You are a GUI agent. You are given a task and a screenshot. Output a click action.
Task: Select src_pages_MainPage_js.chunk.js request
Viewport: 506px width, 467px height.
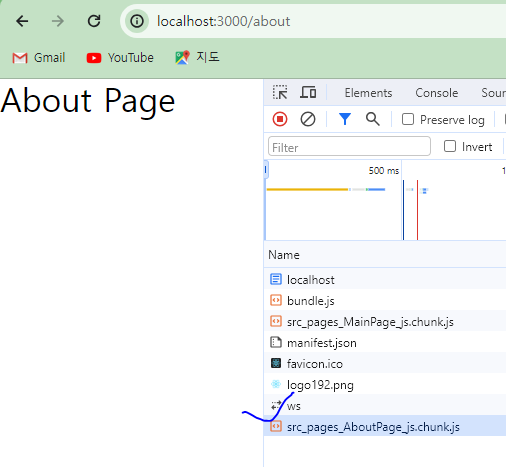click(385, 322)
